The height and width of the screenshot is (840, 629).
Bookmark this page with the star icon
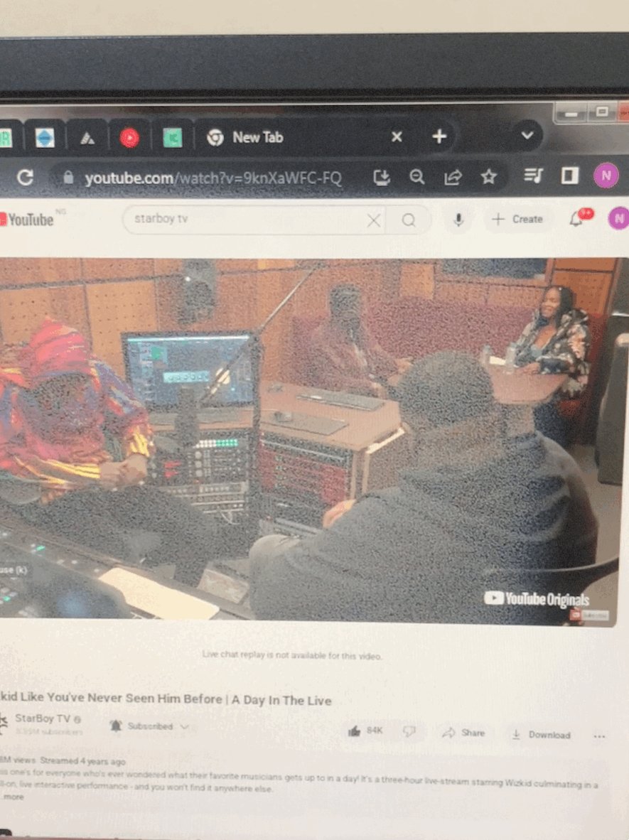(x=488, y=176)
